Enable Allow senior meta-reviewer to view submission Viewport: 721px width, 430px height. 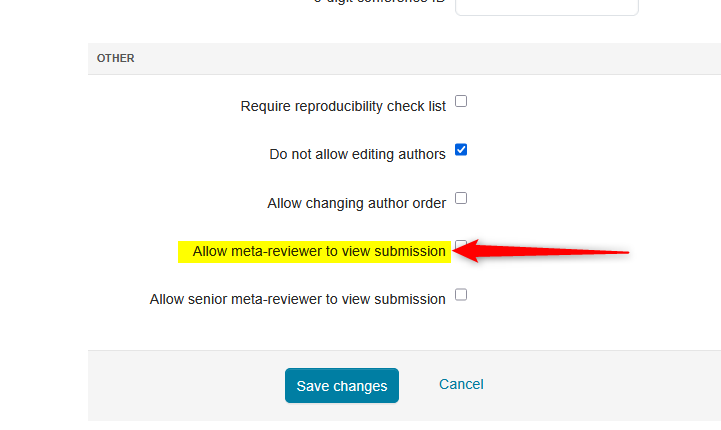coord(461,295)
